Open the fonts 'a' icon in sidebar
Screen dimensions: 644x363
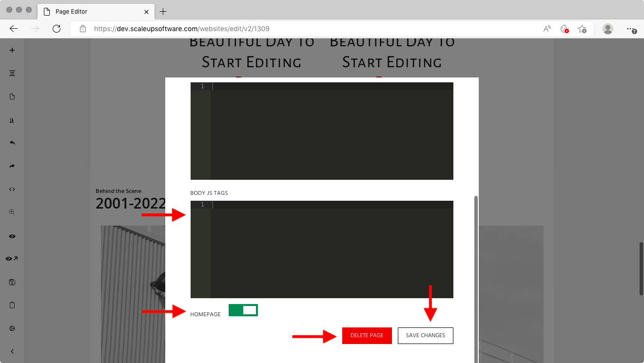point(12,120)
